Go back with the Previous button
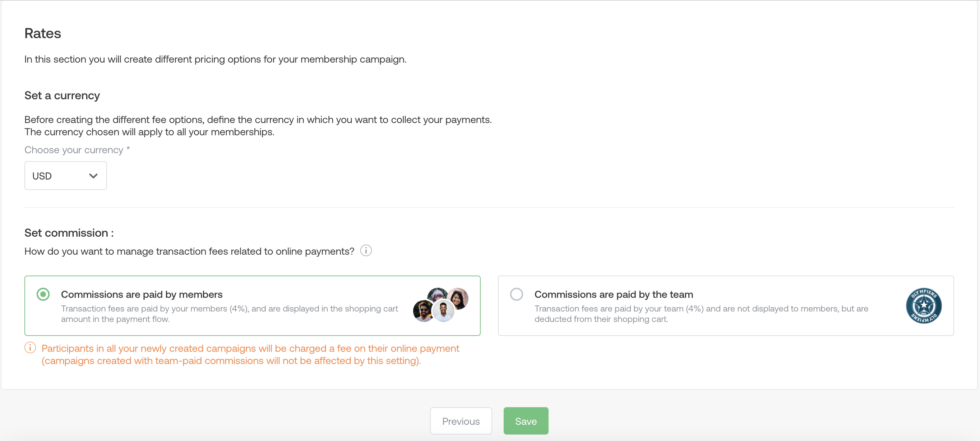This screenshot has height=441, width=980. (461, 421)
